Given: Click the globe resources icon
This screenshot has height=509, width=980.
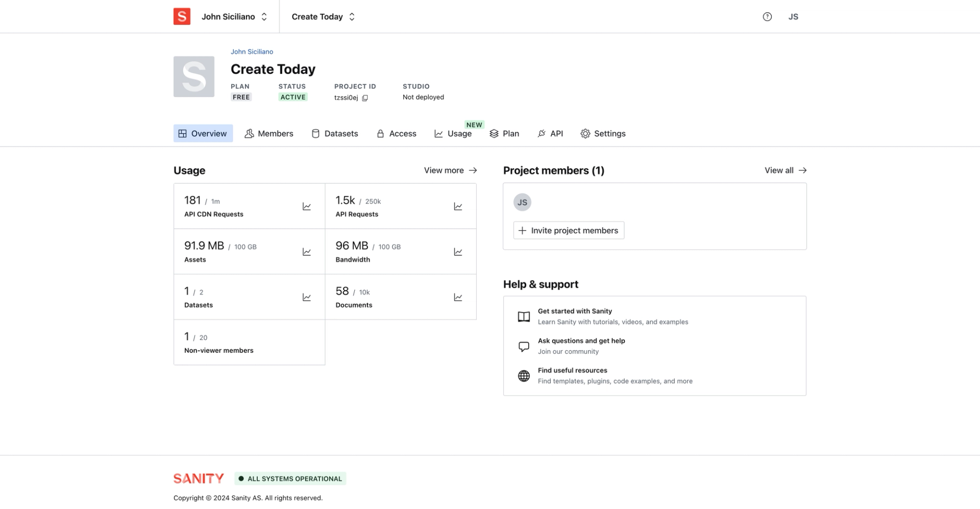Looking at the screenshot, I should tap(524, 376).
